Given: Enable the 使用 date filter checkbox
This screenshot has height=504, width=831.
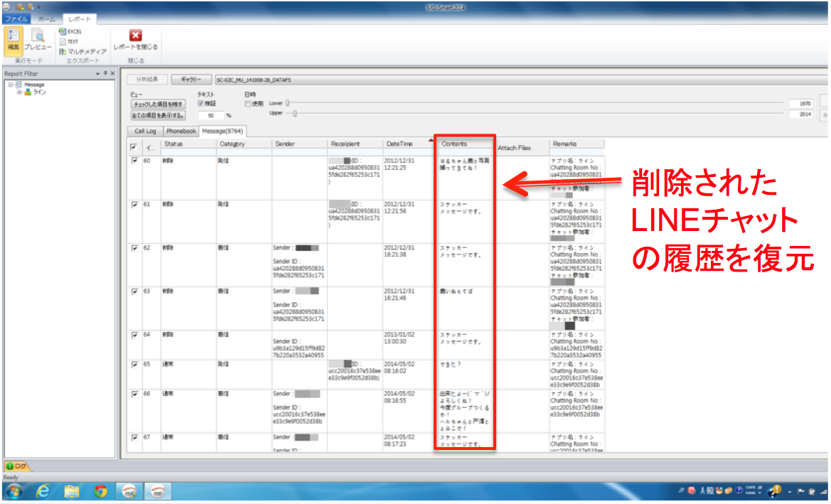Looking at the screenshot, I should pos(247,104).
